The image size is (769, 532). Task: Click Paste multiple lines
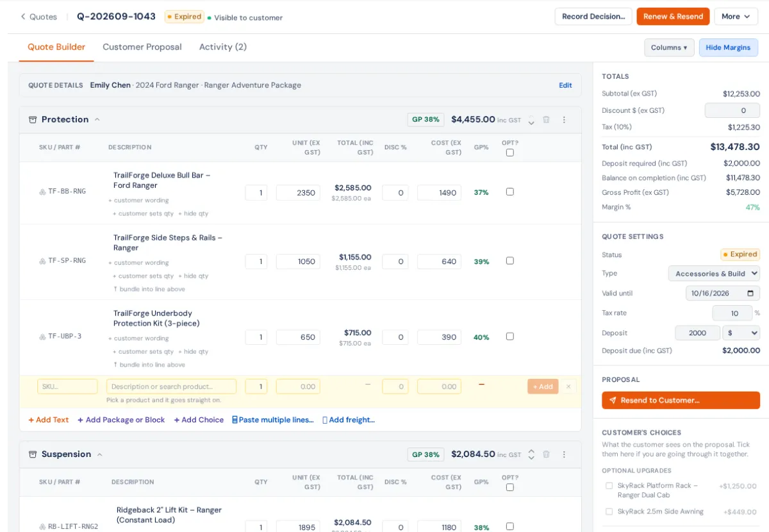[x=273, y=420]
